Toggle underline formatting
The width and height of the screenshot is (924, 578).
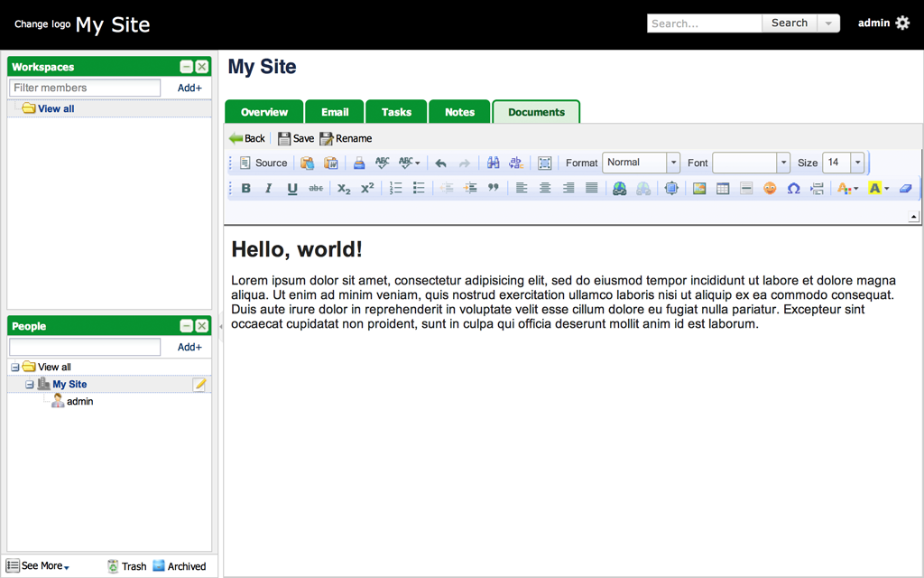291,188
